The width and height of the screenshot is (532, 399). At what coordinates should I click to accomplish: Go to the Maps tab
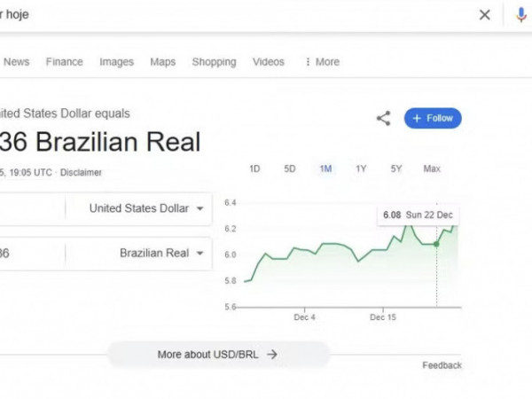click(162, 62)
